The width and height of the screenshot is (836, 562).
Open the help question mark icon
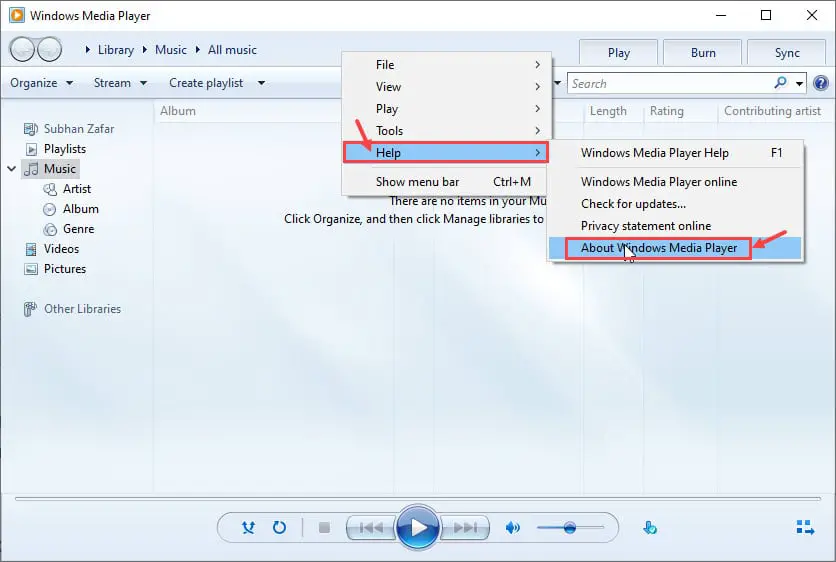tap(821, 83)
